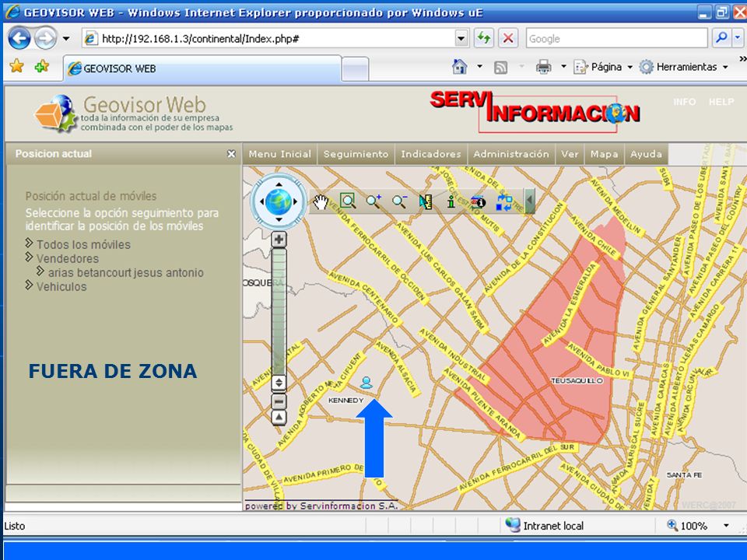This screenshot has height=560, width=747.
Task: Open the Ayuda menu
Action: (x=646, y=154)
